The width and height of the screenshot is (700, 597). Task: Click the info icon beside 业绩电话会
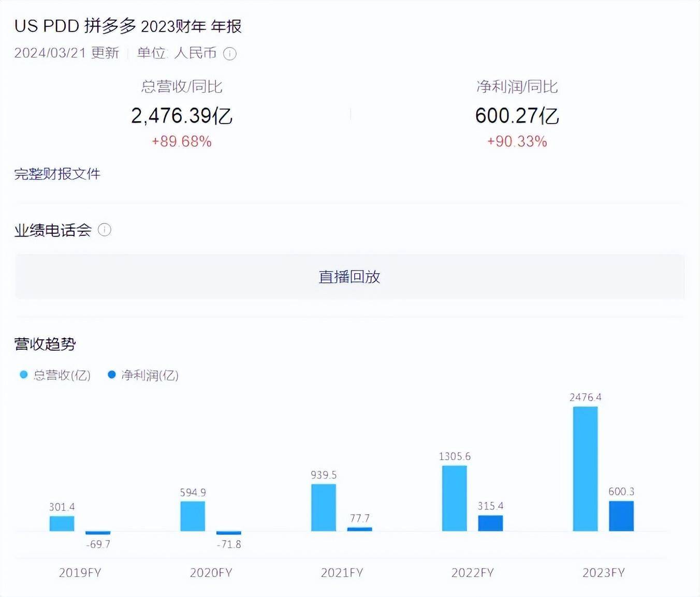pyautogui.click(x=105, y=230)
